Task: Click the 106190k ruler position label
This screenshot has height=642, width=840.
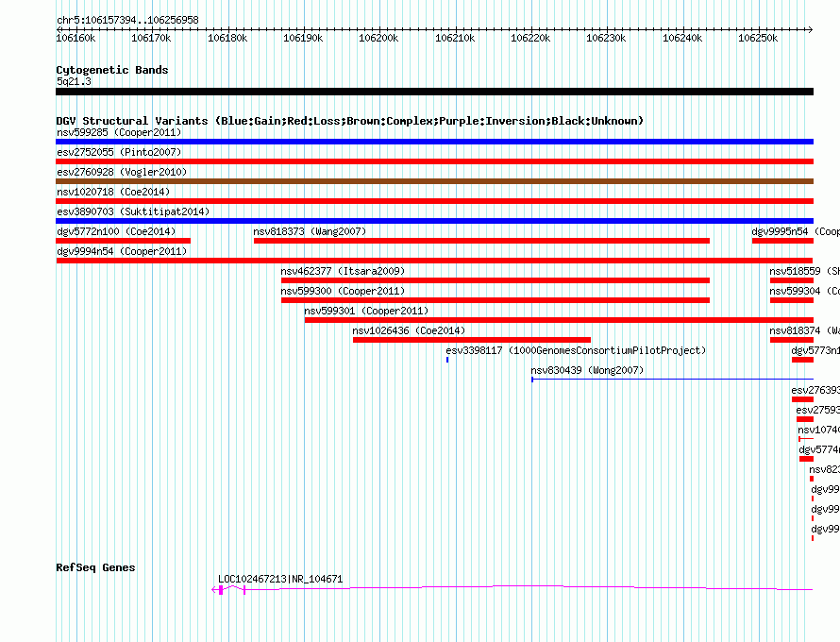Action: (303, 38)
